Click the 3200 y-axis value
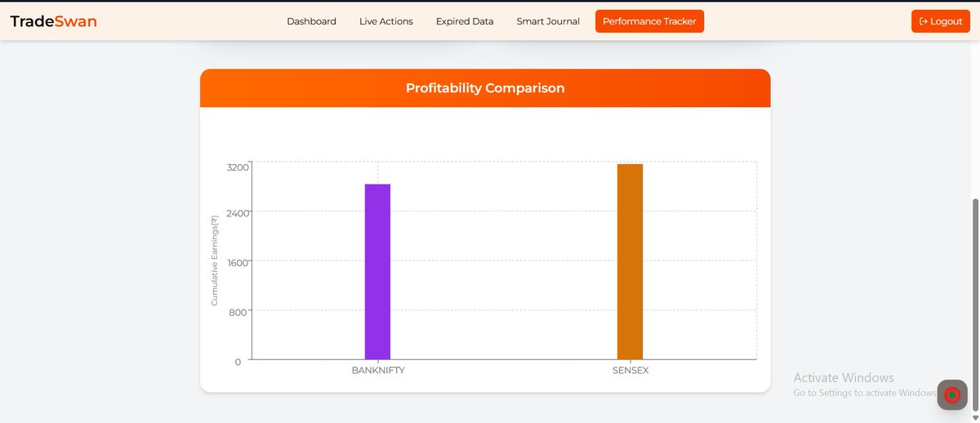 (238, 167)
